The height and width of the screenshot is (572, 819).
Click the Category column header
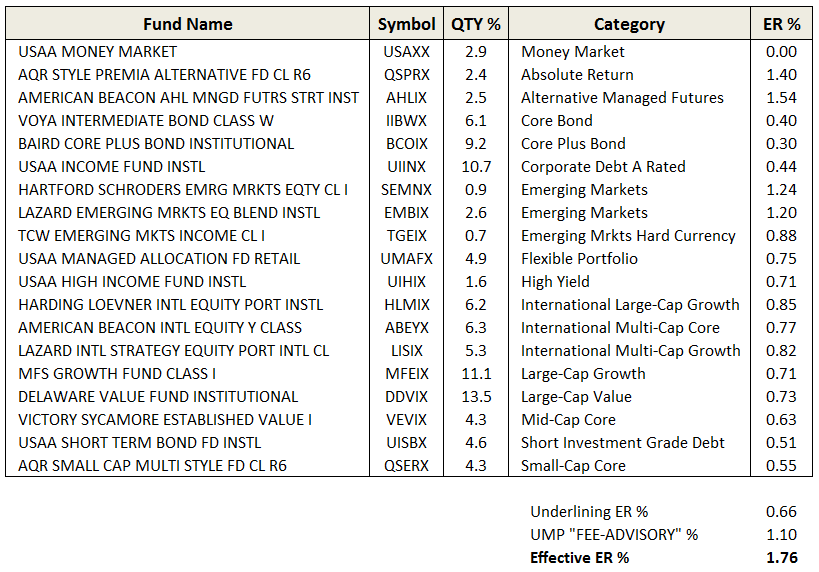tap(629, 24)
